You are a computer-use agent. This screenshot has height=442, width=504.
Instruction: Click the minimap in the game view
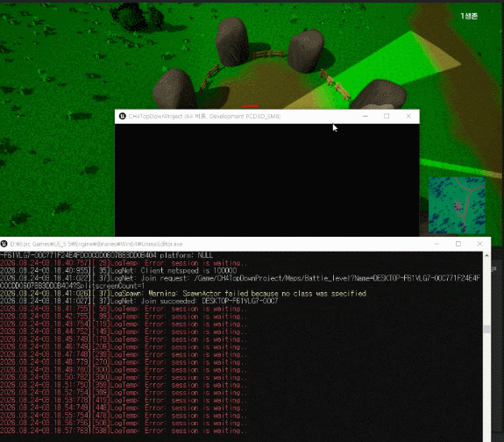pyautogui.click(x=457, y=205)
